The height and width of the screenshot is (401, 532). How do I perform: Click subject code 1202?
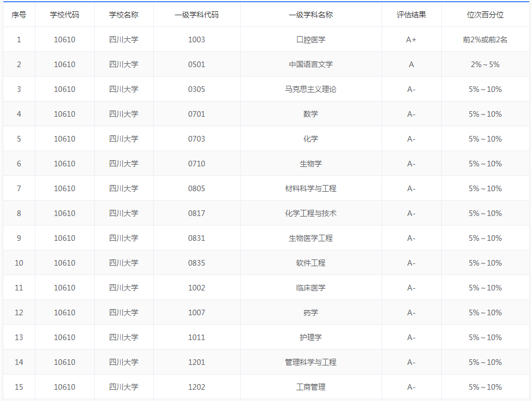click(x=197, y=387)
